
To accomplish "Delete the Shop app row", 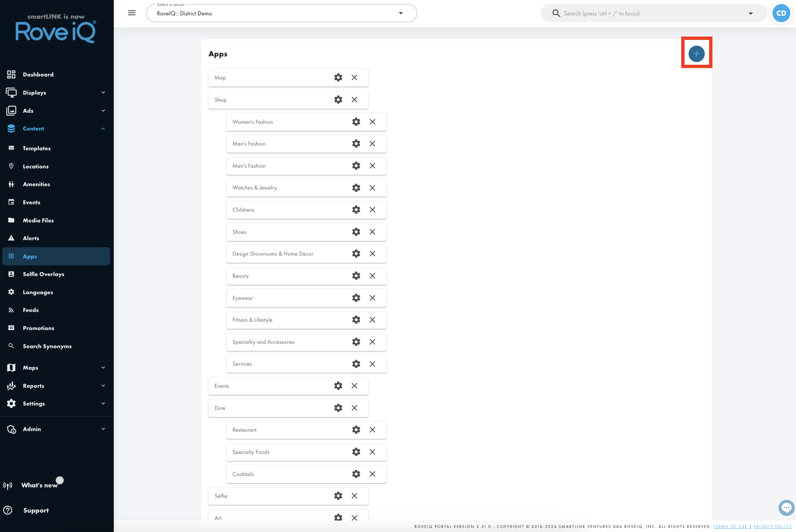I will pyautogui.click(x=354, y=99).
